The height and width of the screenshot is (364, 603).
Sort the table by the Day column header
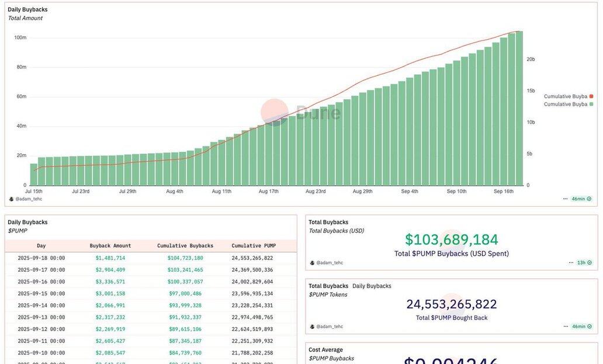click(41, 245)
